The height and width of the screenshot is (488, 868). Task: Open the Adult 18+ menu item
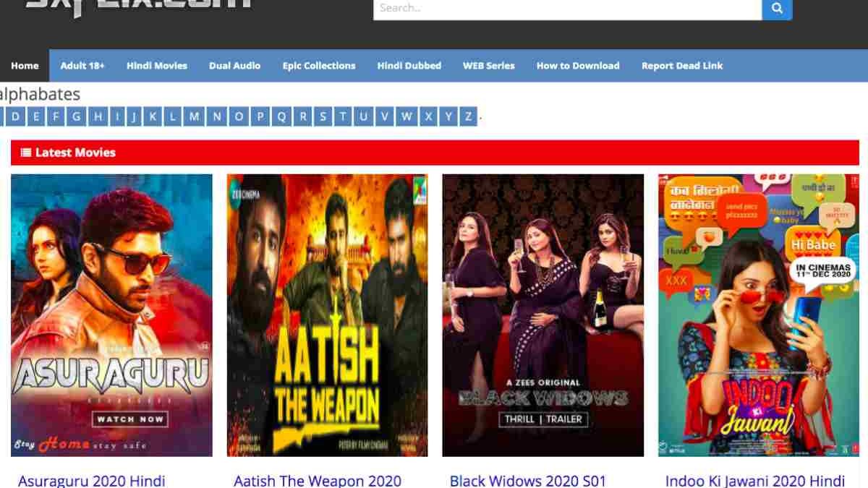(x=82, y=66)
